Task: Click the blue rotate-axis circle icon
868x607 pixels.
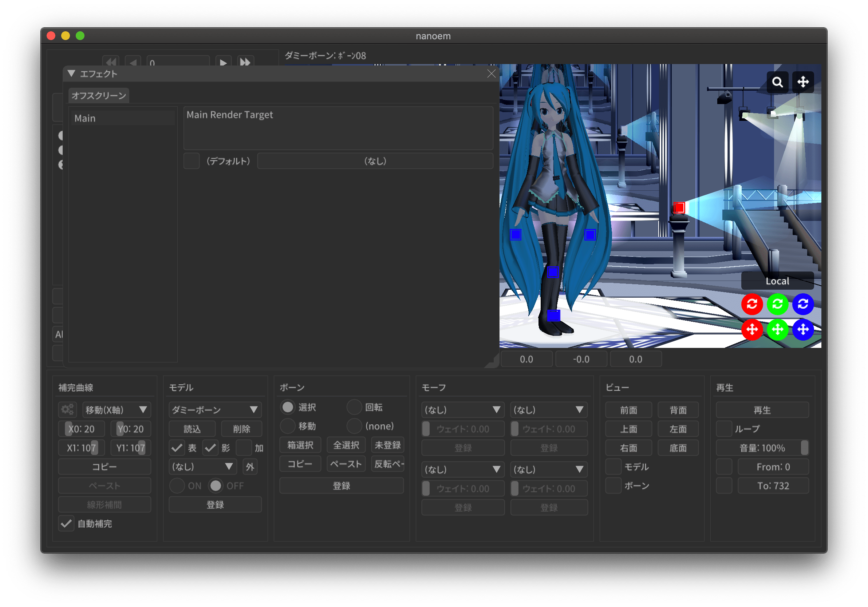Action: 802,304
